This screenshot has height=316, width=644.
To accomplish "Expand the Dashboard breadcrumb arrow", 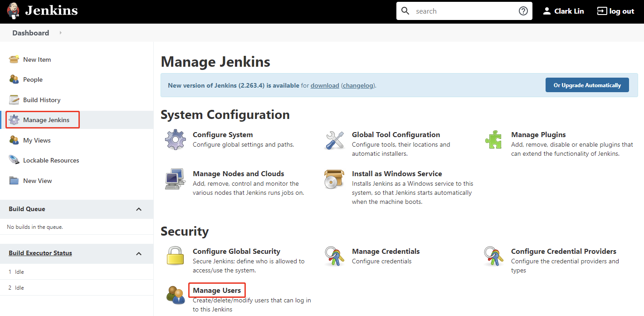I will (x=61, y=33).
